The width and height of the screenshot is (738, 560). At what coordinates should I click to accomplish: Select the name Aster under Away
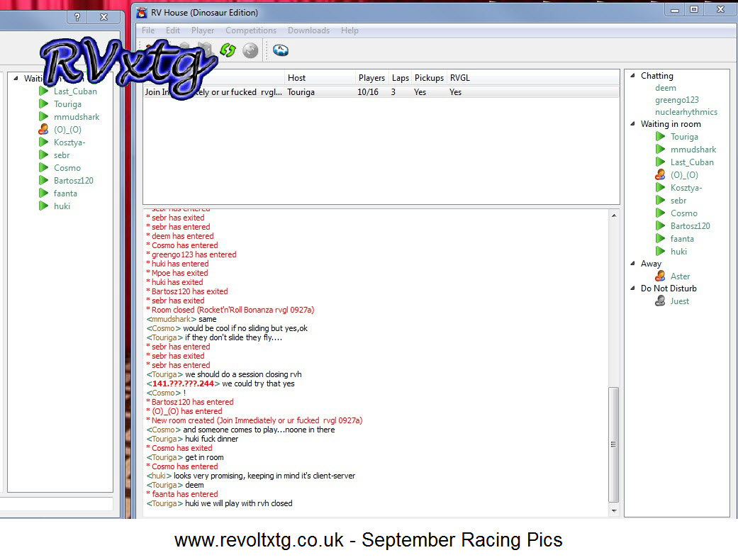point(680,276)
